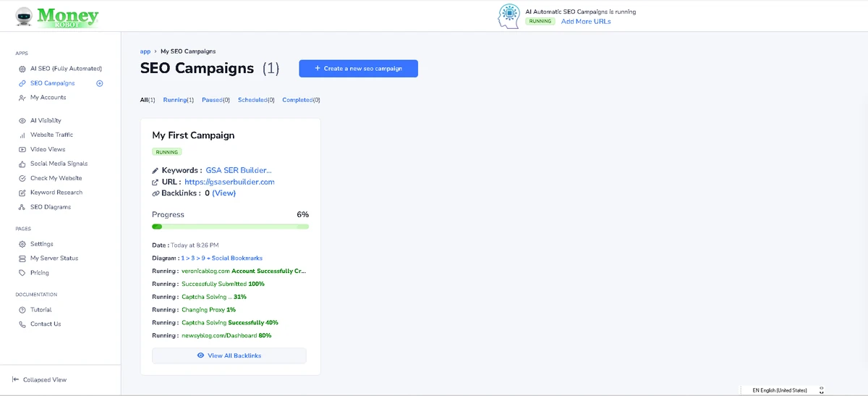Click the eye icon in View All Backlinks
868x396 pixels.
200,355
